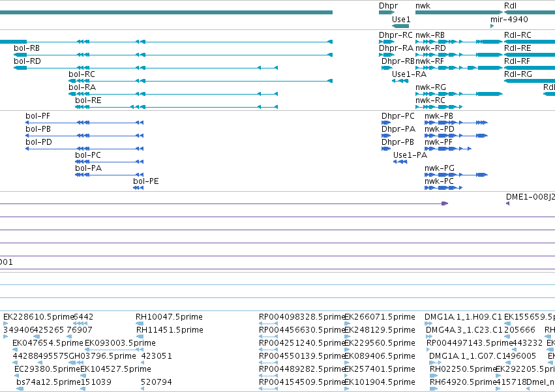
Task: Select transcript label bol-RB
Action: (27, 48)
